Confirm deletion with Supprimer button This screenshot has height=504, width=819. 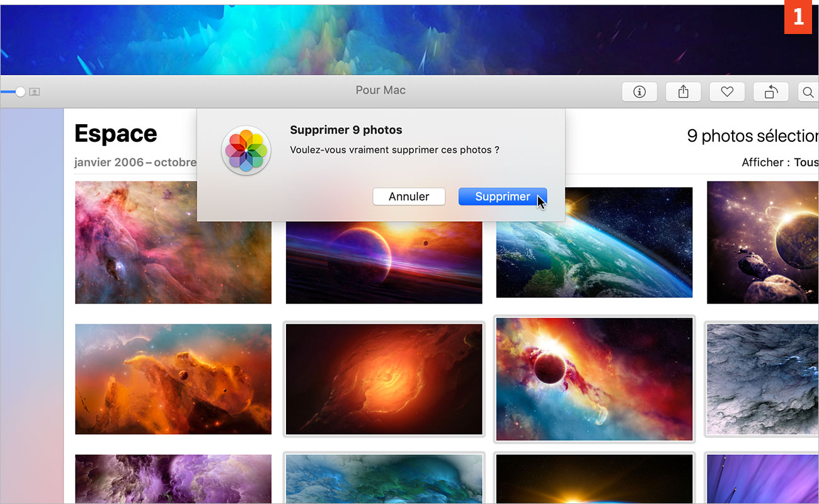click(x=502, y=197)
